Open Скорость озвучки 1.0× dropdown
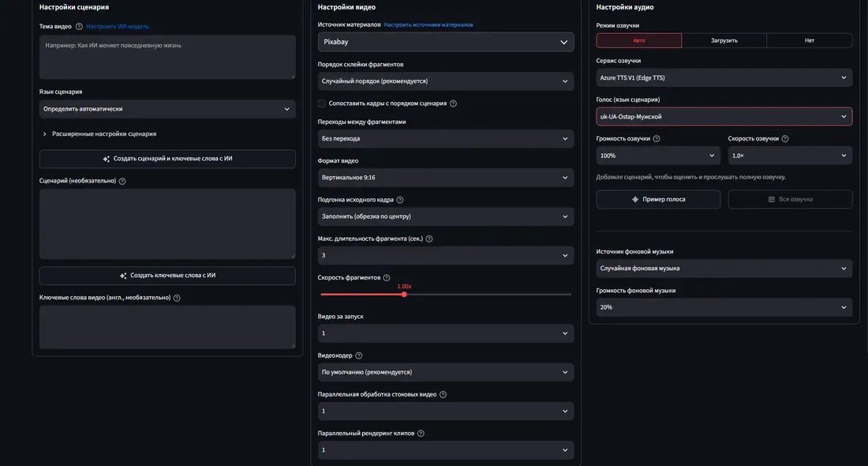The width and height of the screenshot is (868, 466). click(790, 156)
